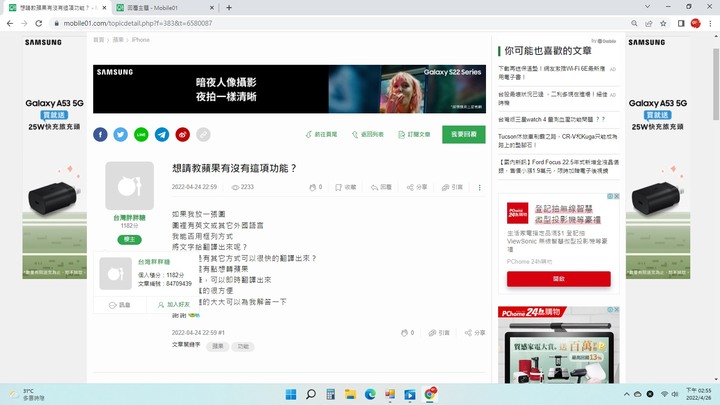This screenshot has height=405, width=720.
Task: Bookmark the post with 收藏
Action: (346, 187)
